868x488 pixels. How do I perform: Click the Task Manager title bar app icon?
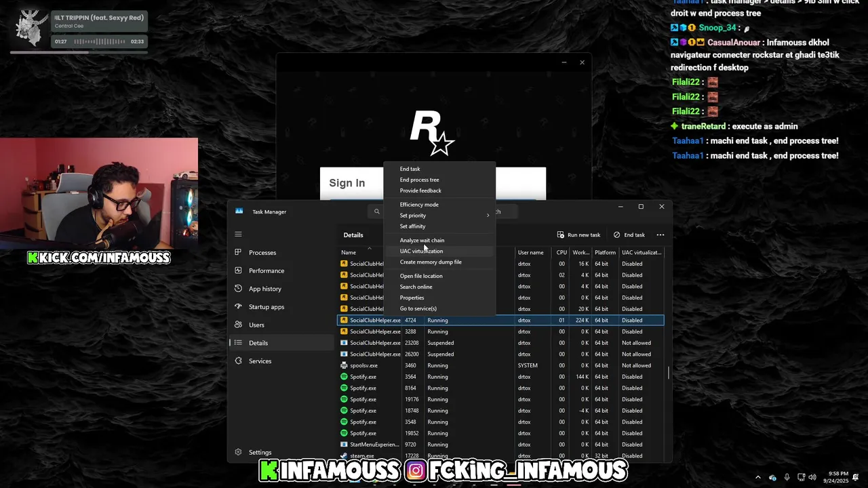click(x=239, y=211)
